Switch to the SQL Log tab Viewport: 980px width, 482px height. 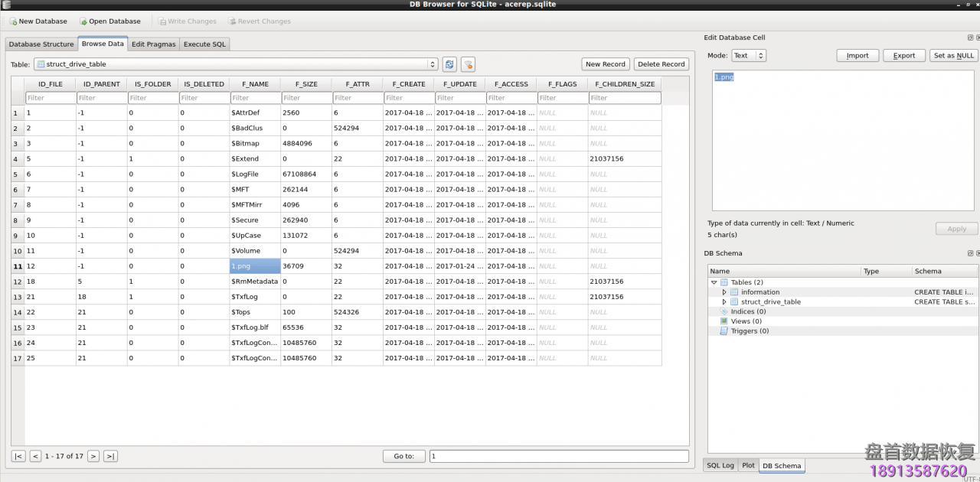[x=719, y=465]
